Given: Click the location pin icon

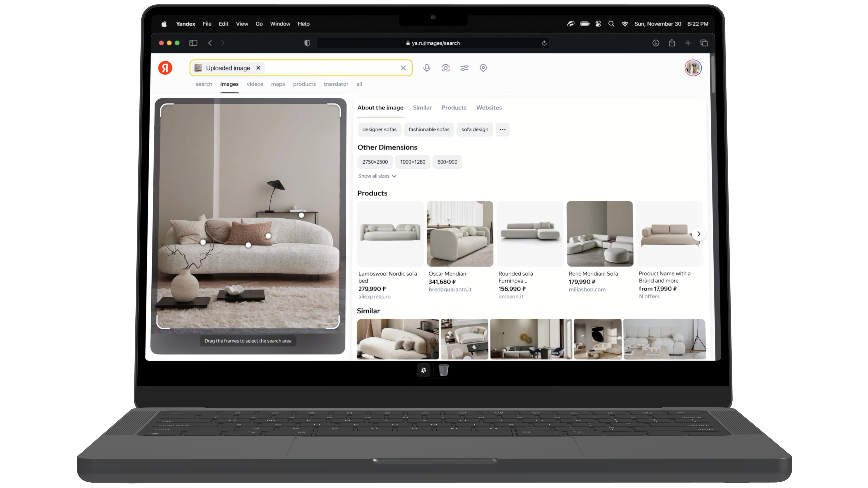Looking at the screenshot, I should (483, 68).
